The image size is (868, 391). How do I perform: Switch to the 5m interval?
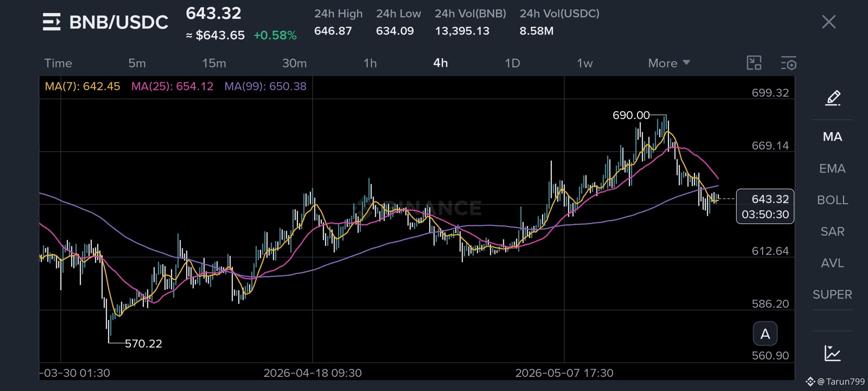[137, 63]
